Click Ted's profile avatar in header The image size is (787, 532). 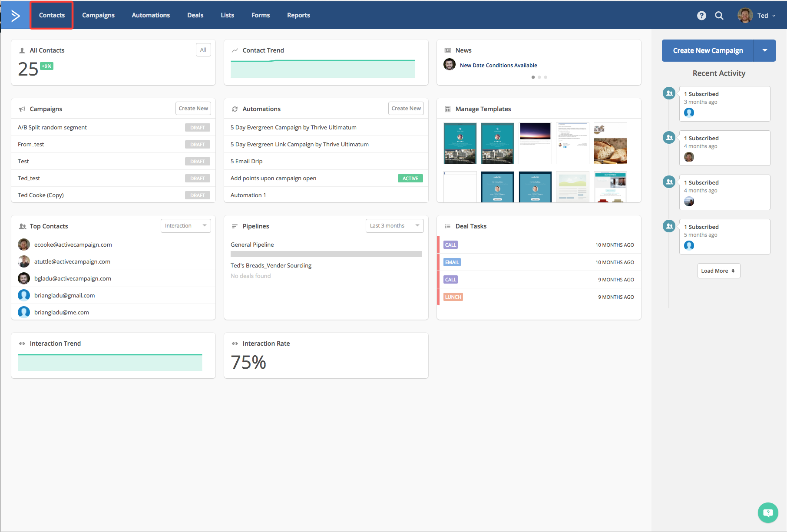(745, 16)
